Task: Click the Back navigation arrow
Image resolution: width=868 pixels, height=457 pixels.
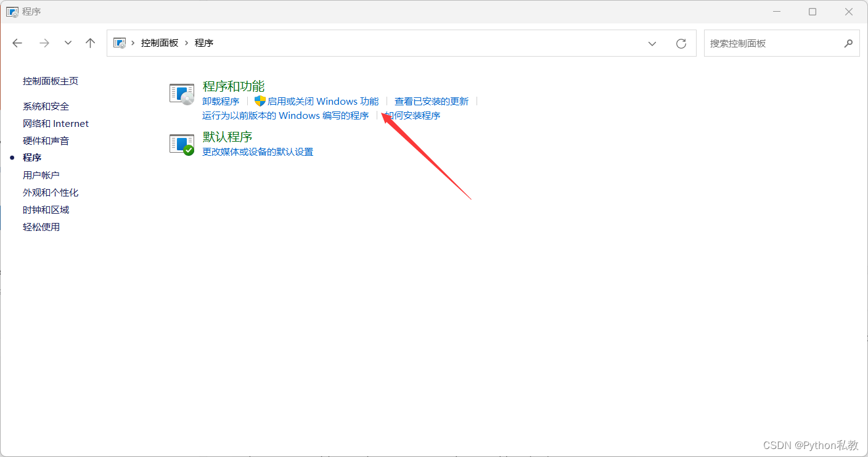Action: pos(17,43)
